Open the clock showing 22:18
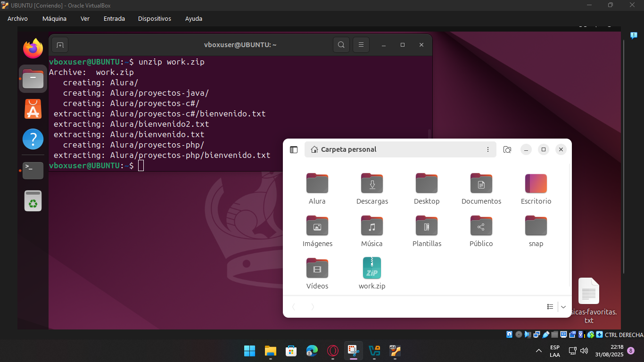 (609, 351)
